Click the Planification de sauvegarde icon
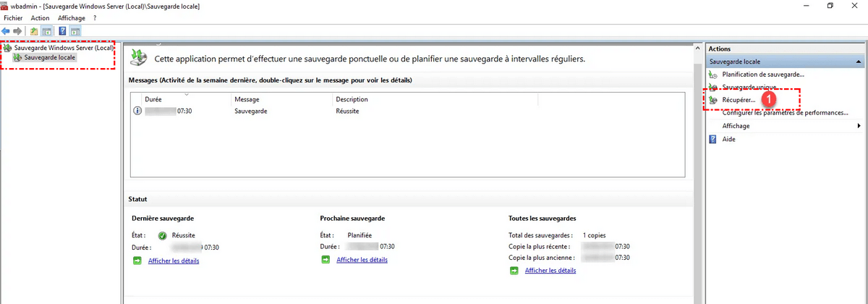The image size is (868, 304). (713, 75)
